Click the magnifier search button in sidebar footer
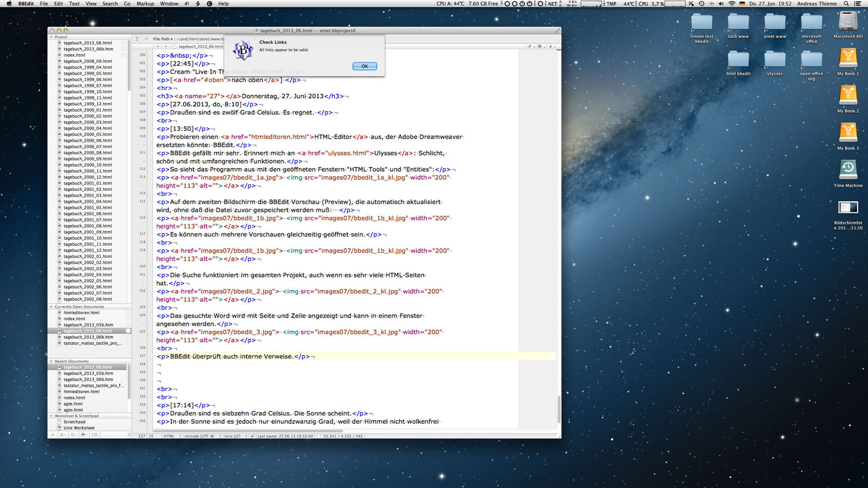The image size is (868, 488). [x=73, y=435]
